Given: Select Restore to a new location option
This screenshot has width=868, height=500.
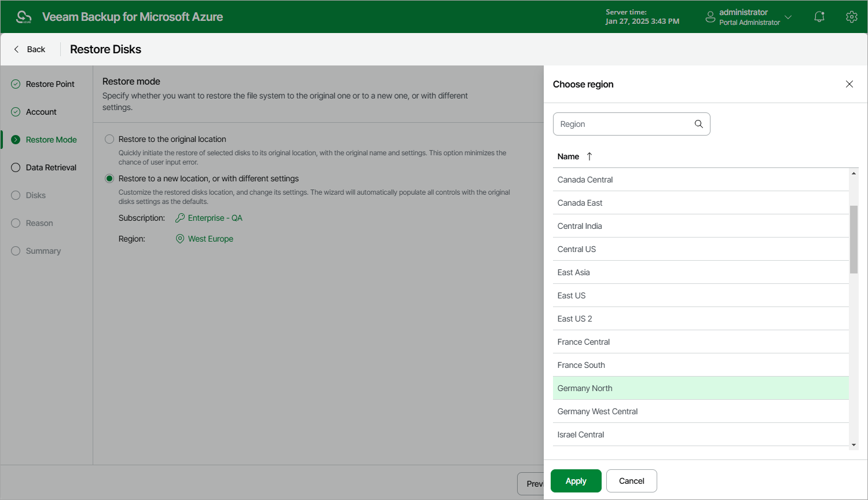Looking at the screenshot, I should pos(109,178).
